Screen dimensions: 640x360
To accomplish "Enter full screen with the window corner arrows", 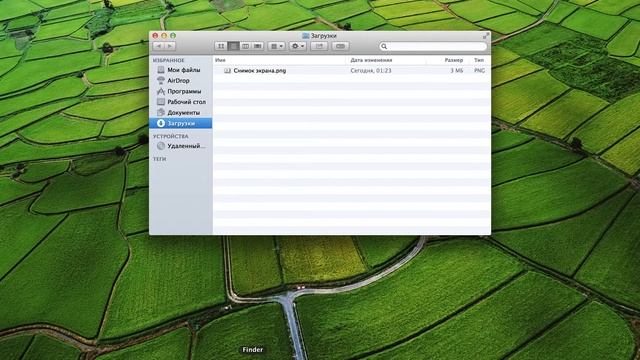I will coord(485,36).
